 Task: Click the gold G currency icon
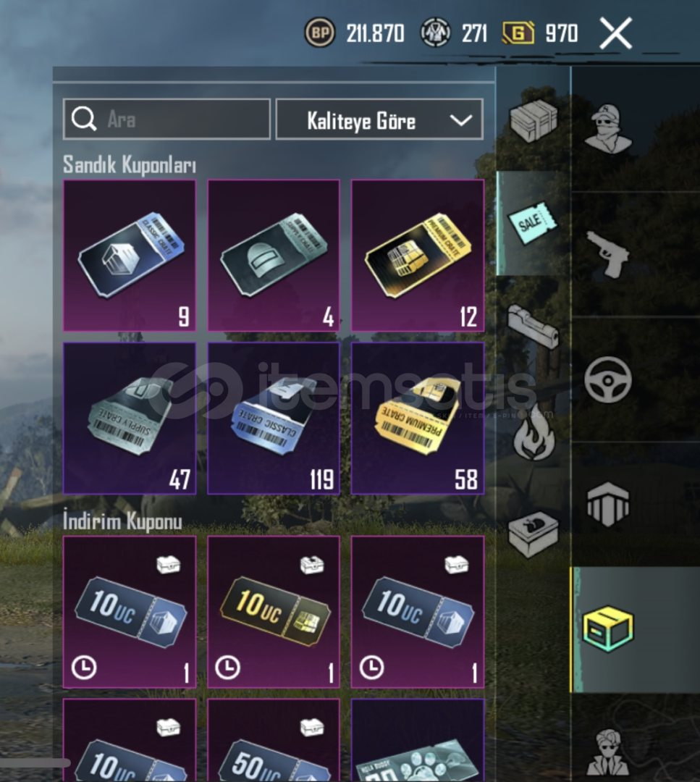pos(518,33)
